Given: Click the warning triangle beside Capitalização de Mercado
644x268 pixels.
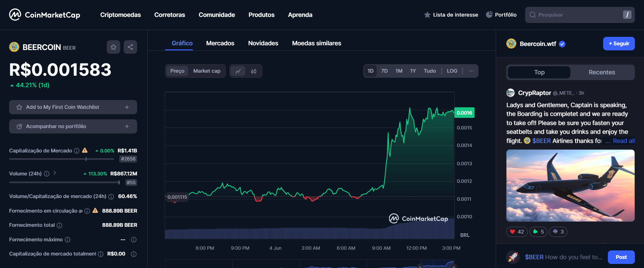Looking at the screenshot, I should point(85,150).
